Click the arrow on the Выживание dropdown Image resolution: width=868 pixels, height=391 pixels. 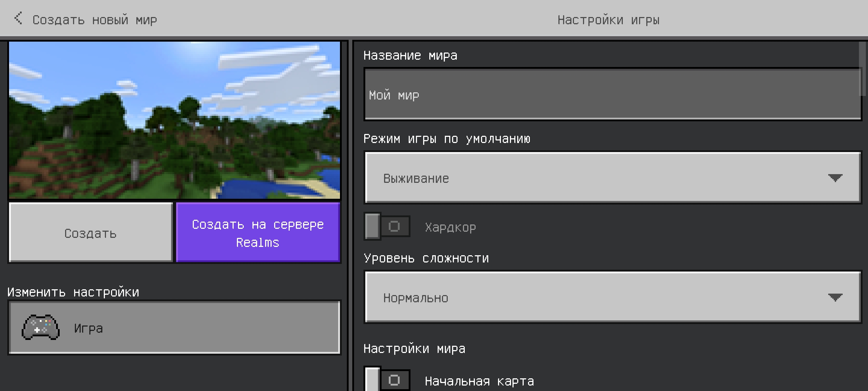835,178
